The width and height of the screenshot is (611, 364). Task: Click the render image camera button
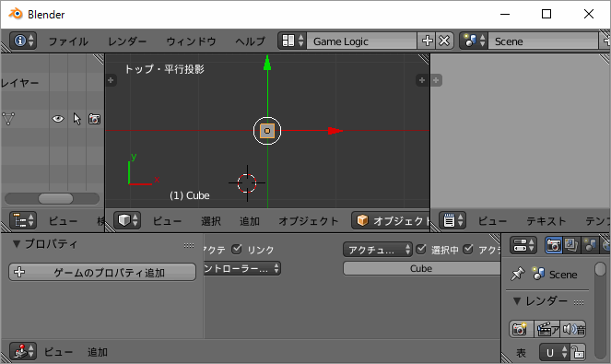tap(521, 329)
